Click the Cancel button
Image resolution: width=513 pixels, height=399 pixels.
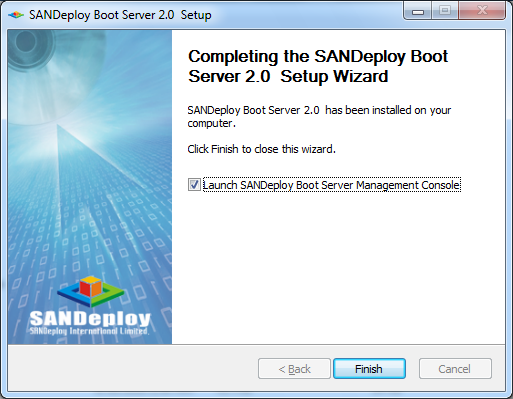[455, 369]
